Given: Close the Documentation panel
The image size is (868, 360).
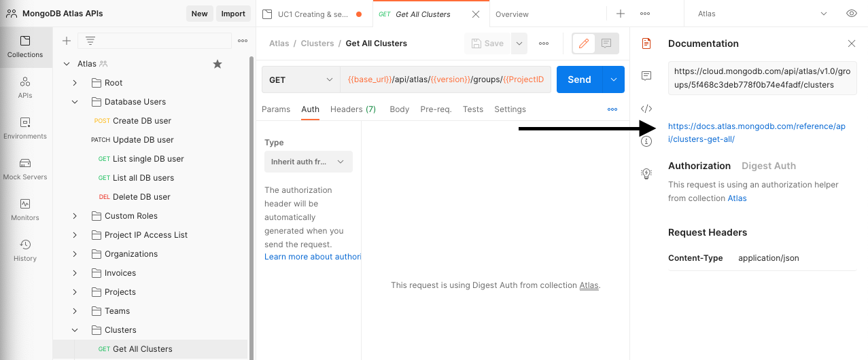Looking at the screenshot, I should (x=851, y=43).
